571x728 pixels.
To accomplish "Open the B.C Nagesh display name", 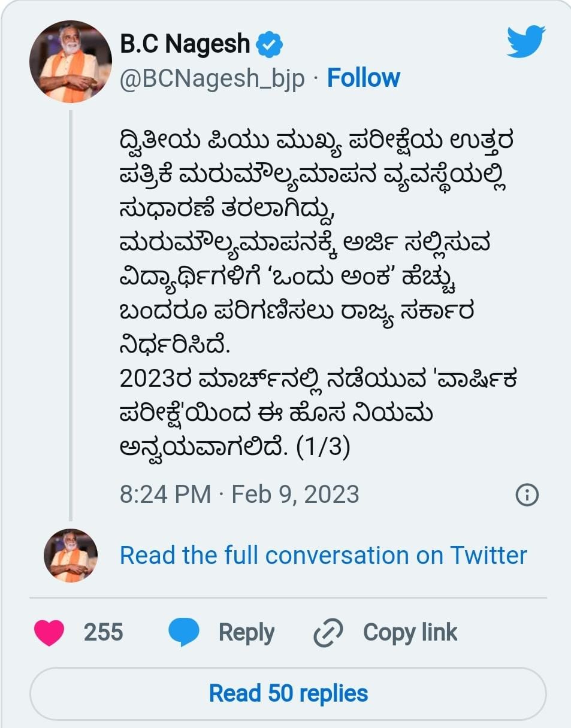I will [x=185, y=44].
